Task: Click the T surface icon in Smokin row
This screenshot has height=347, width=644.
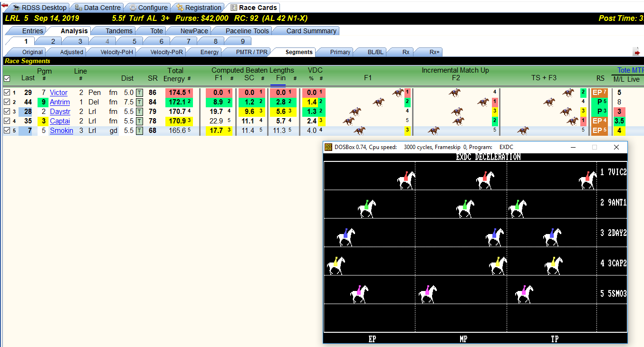Action: coord(139,131)
